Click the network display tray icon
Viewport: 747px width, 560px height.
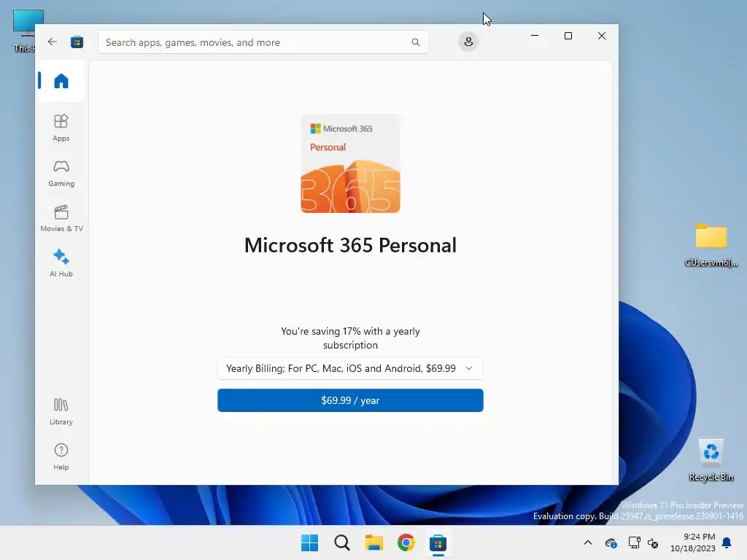tap(634, 542)
